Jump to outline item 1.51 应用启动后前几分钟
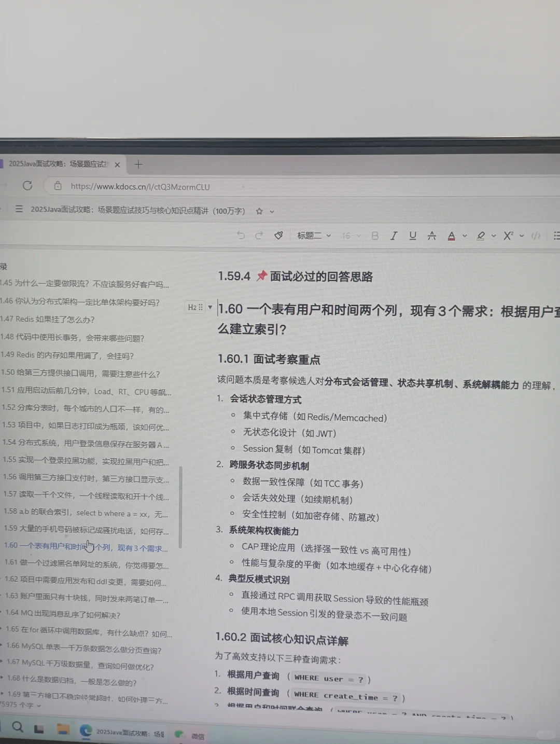 (x=86, y=391)
